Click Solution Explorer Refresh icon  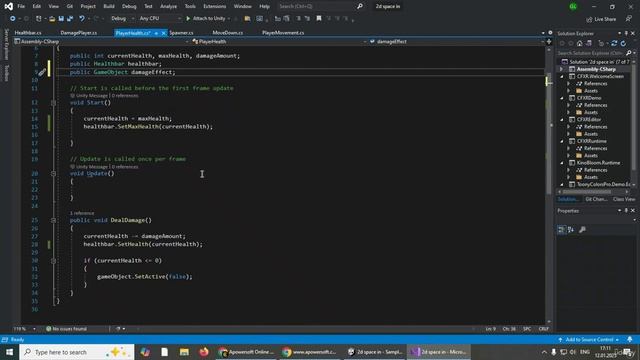pyautogui.click(x=623, y=43)
